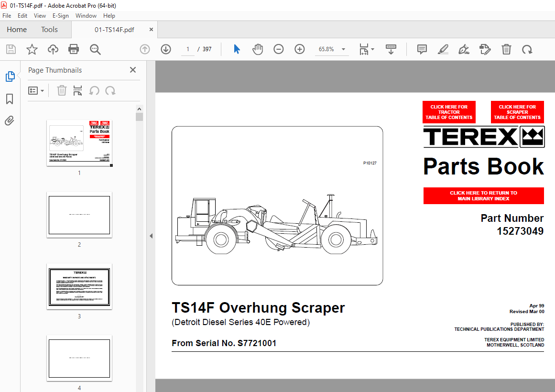Select the Highlight text pen tool

click(x=443, y=49)
